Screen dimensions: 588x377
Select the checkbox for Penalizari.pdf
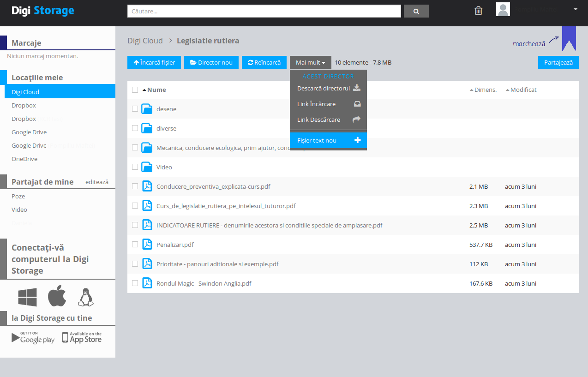click(135, 245)
